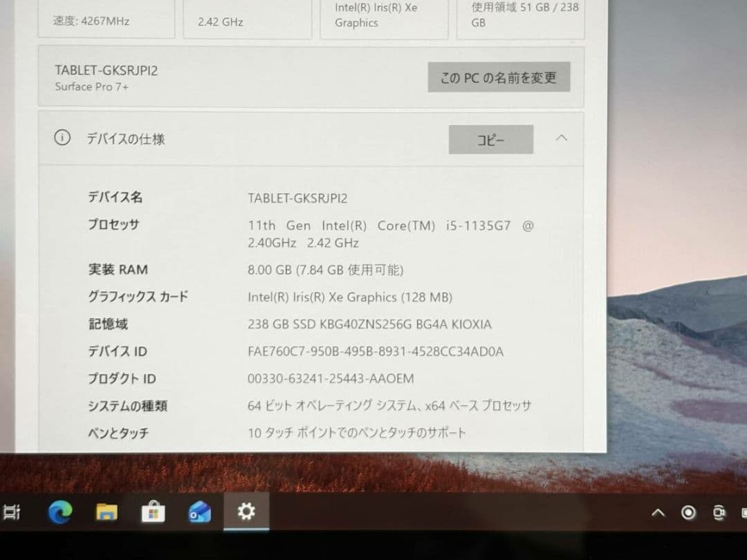This screenshot has height=560, width=747.
Task: Click the プロダクト ID value text
Action: click(331, 378)
